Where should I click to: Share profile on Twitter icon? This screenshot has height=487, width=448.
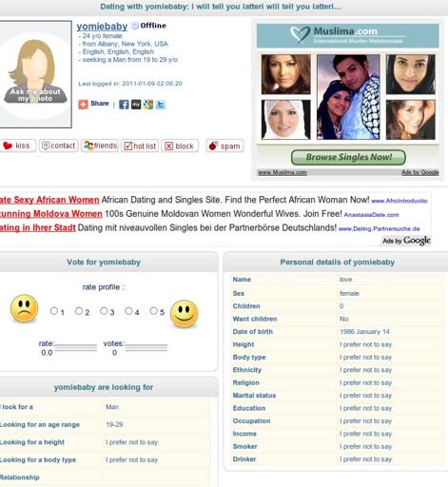coord(161,105)
